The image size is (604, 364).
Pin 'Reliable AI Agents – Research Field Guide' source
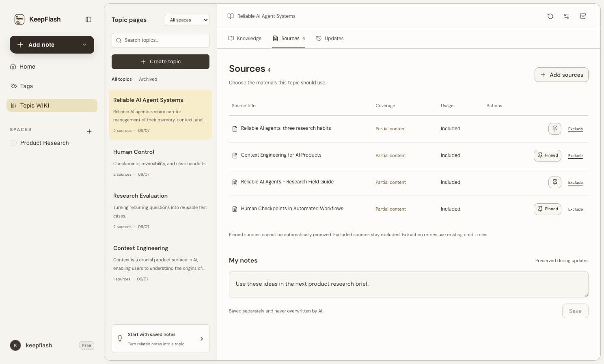555,182
